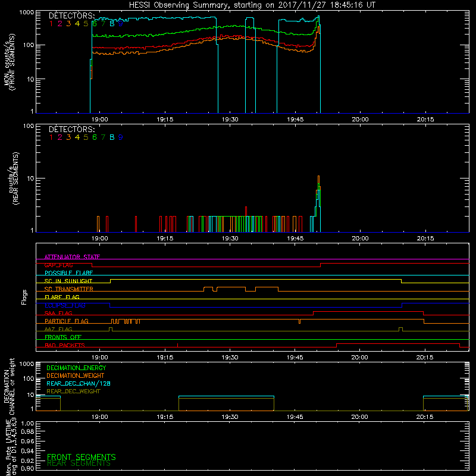The width and height of the screenshot is (476, 476).
Task: Select green detector 6 in front segments legend
Action: coord(95,24)
